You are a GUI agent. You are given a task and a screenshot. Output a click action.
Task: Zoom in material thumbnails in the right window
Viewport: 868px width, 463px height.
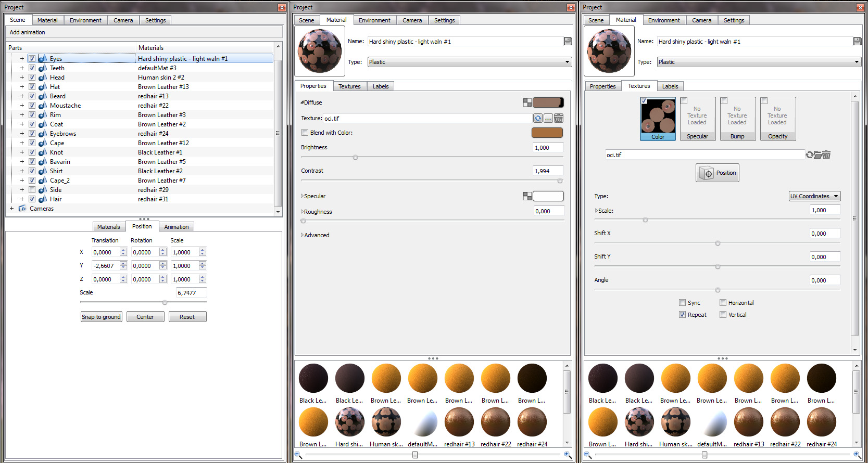click(x=857, y=455)
